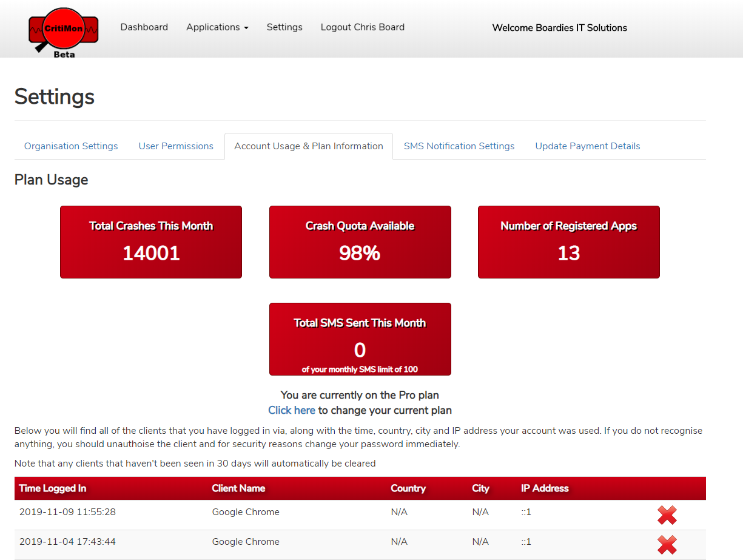Click the 98% quota value
743x560 pixels.
360,253
